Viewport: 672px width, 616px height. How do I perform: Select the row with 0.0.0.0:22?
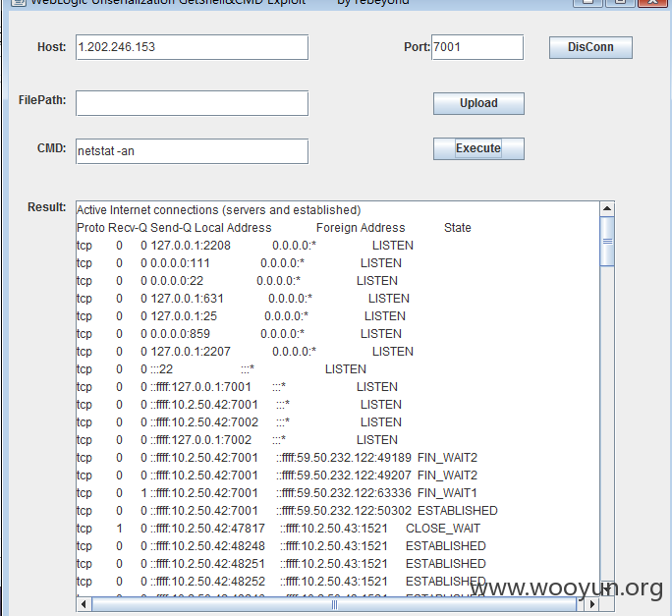238,281
